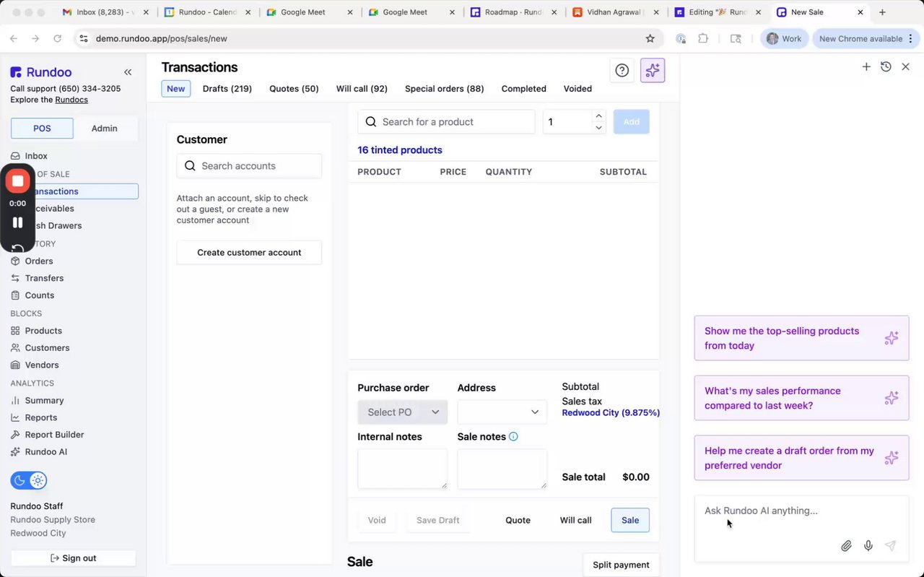Switch to the Admin view
This screenshot has height=577, width=924.
click(x=104, y=129)
